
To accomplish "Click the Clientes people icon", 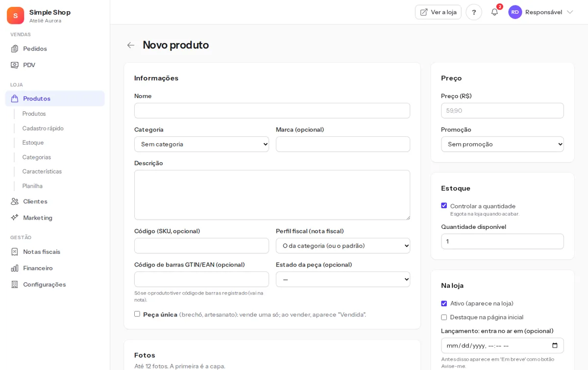I will pos(15,201).
